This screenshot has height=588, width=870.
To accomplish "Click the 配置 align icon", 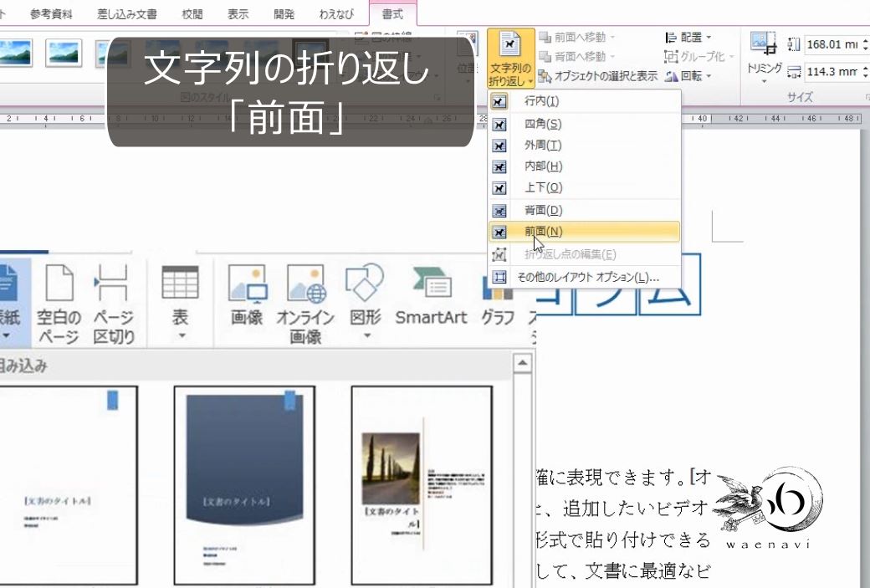I will [x=671, y=38].
